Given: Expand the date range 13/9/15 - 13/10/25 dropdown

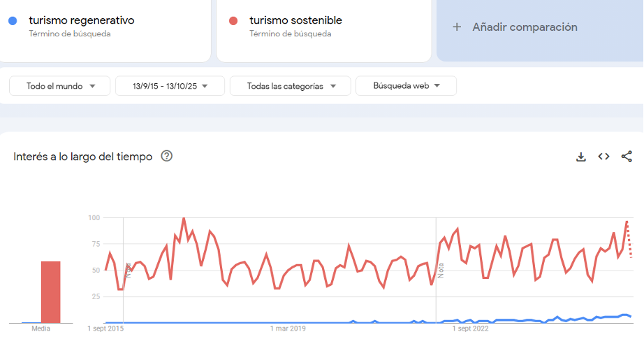Looking at the screenshot, I should (x=170, y=86).
